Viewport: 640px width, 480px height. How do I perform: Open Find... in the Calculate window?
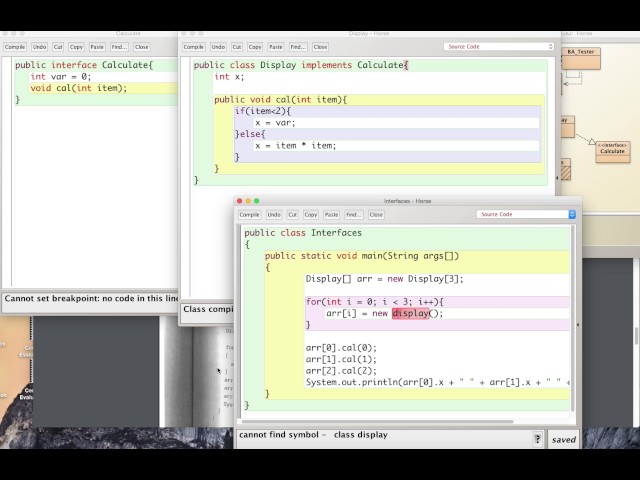pos(119,47)
